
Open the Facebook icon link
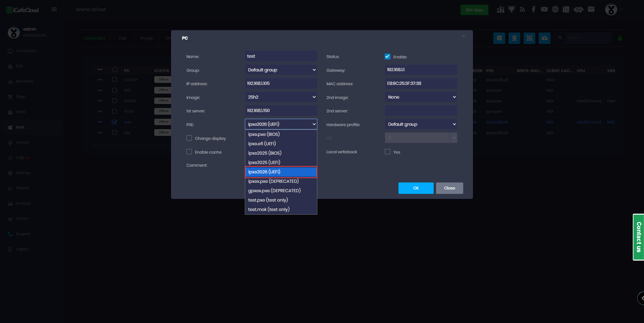[x=533, y=9]
